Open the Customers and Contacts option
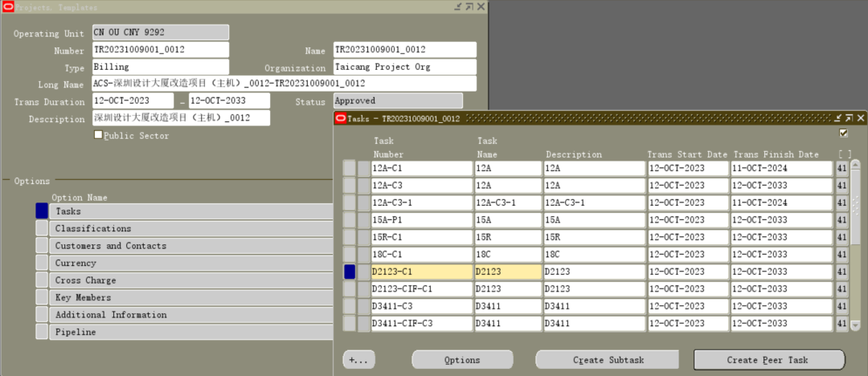 (191, 245)
